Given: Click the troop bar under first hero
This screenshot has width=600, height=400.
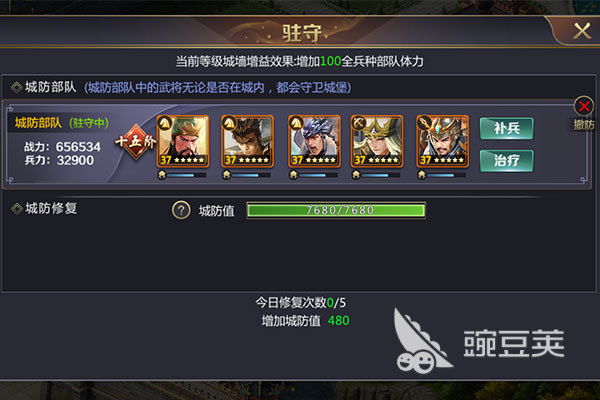Looking at the screenshot, I should click(182, 175).
